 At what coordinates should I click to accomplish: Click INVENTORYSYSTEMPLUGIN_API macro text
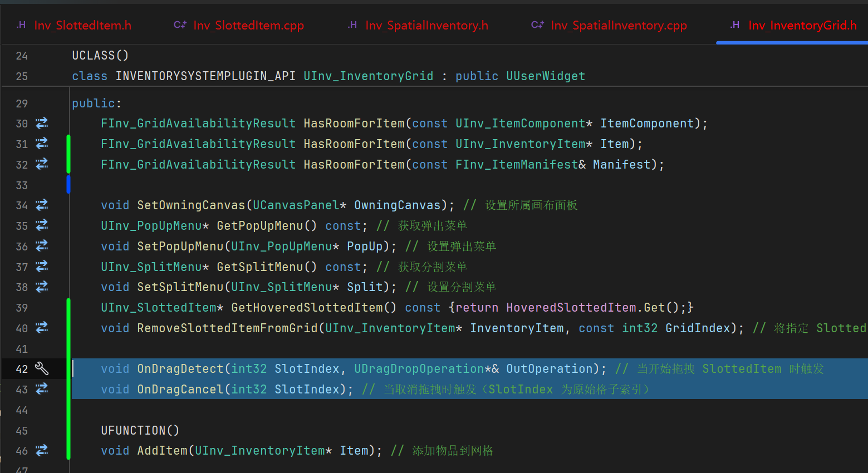(205, 76)
